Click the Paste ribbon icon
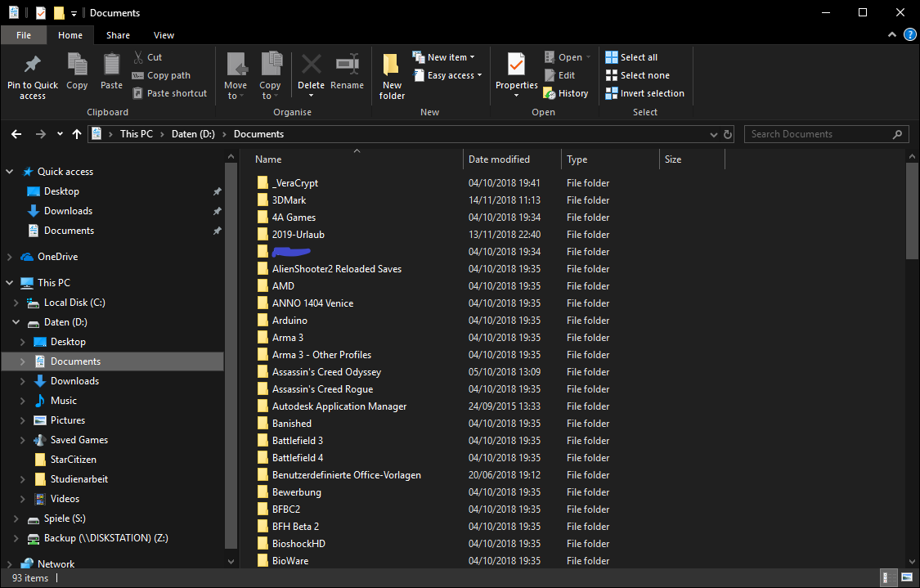Screen dimensions: 920x588 [111, 64]
